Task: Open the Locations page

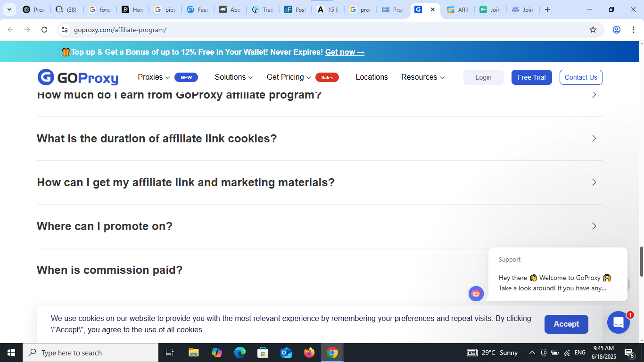Action: tap(372, 77)
